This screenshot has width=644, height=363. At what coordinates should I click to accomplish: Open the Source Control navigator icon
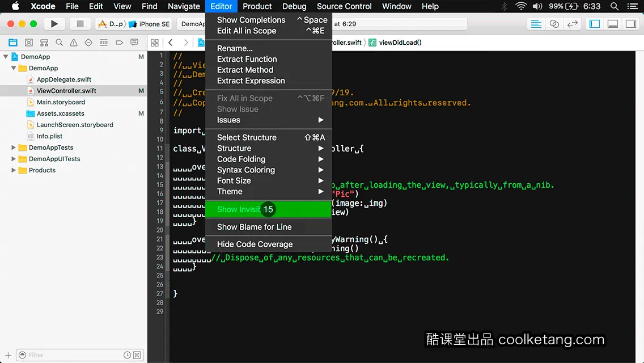[29, 43]
